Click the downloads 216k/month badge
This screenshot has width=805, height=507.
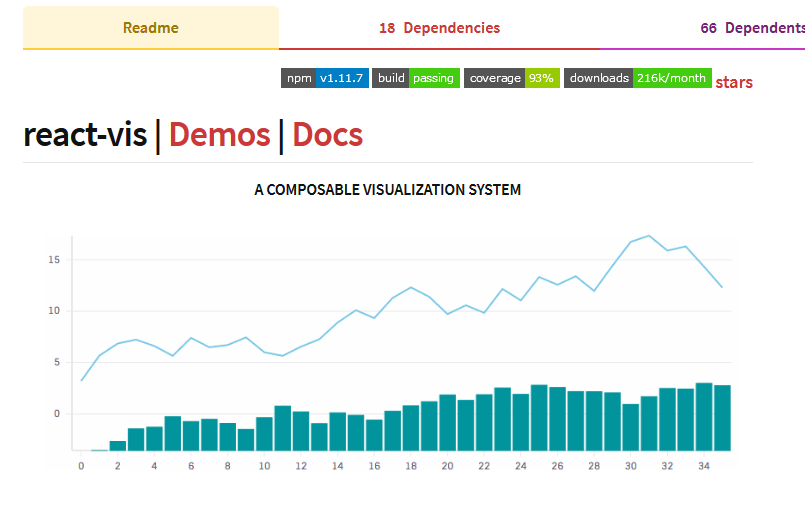638,78
